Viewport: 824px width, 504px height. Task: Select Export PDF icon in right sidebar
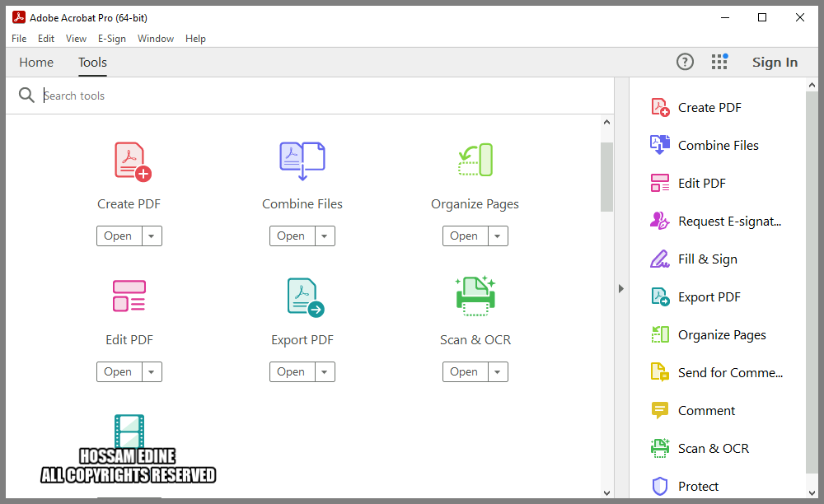[x=660, y=296]
